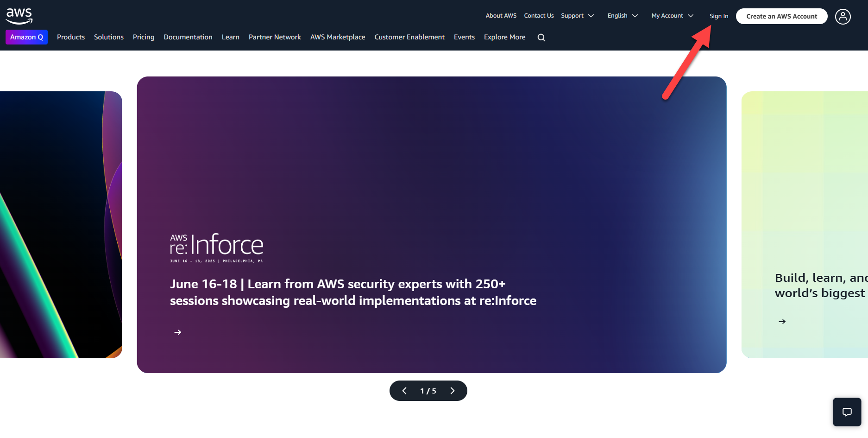This screenshot has height=438, width=868.
Task: Open the search magnifier icon
Action: point(541,38)
